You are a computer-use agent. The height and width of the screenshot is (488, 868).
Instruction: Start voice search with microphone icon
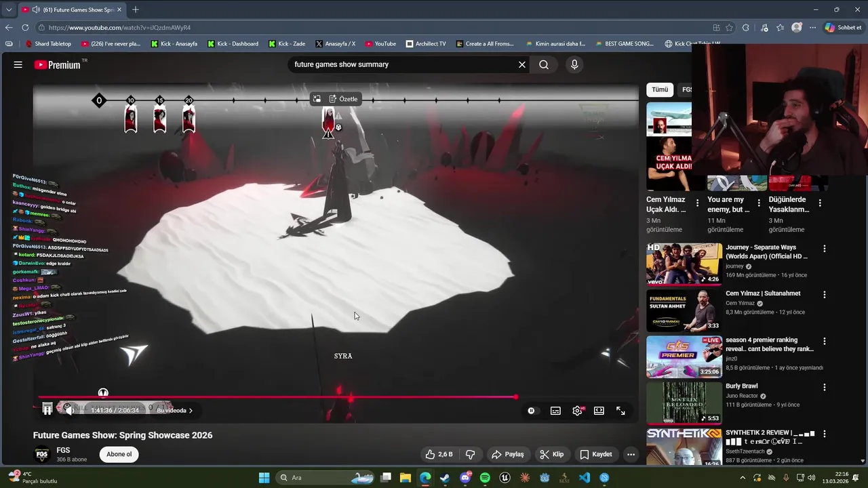coord(574,64)
